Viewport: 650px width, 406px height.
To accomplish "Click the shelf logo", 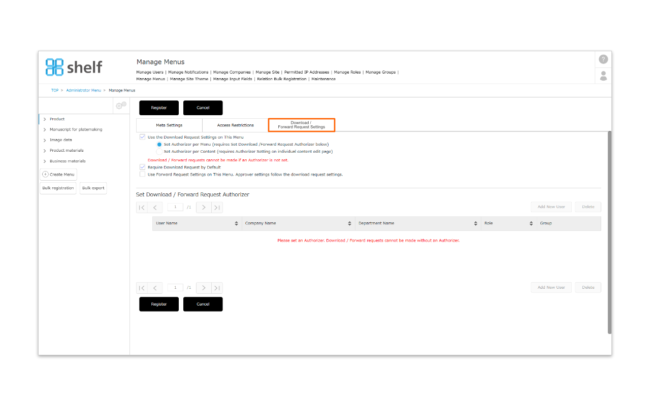I will pyautogui.click(x=73, y=68).
